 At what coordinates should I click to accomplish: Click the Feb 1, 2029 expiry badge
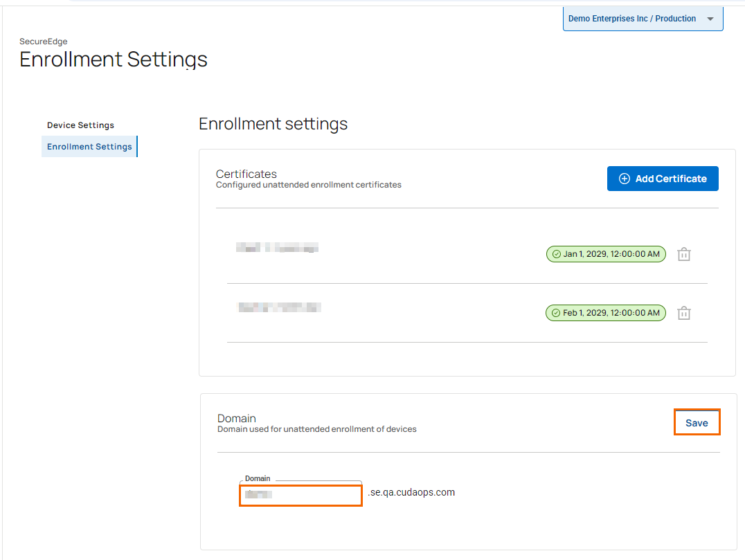(x=606, y=313)
